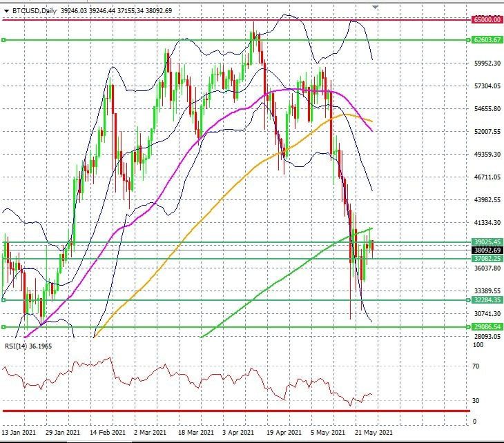Click the current price label 38092.69
The width and height of the screenshot is (504, 443).
(487, 250)
